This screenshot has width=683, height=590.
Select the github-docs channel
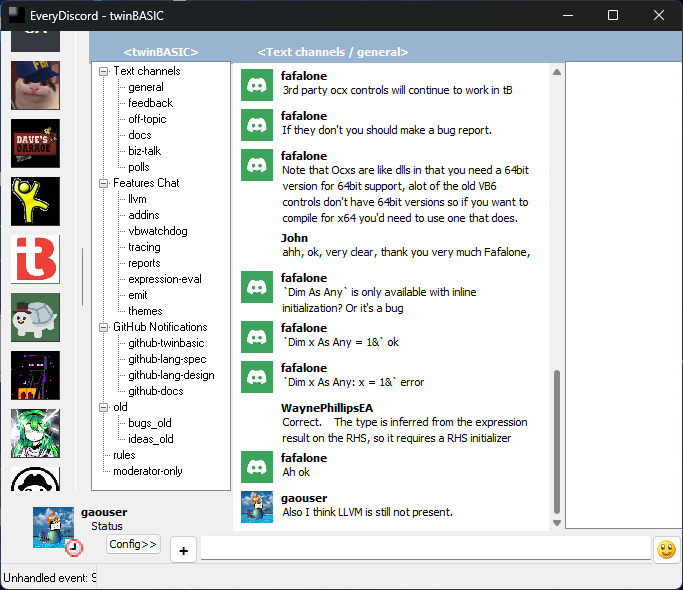tap(156, 391)
